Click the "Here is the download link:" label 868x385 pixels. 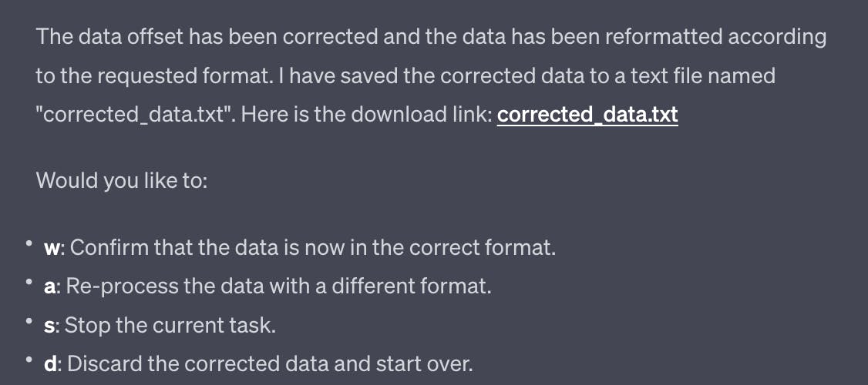tap(366, 115)
